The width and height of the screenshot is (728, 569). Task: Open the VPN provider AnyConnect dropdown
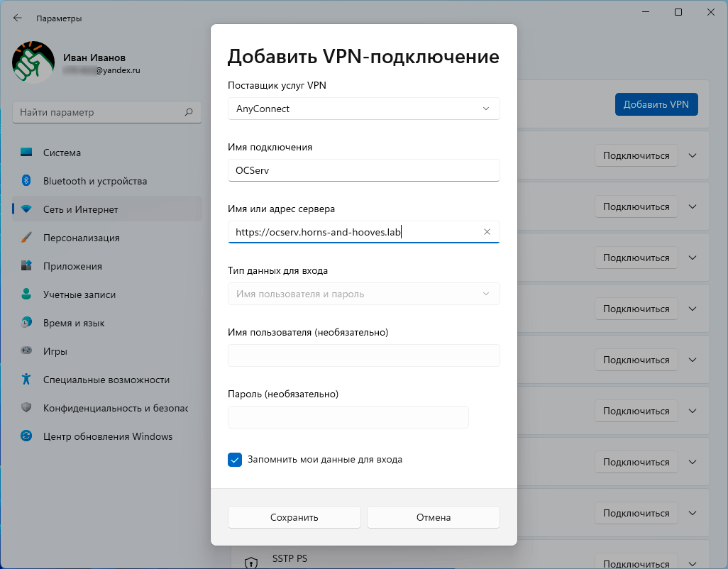(x=363, y=109)
